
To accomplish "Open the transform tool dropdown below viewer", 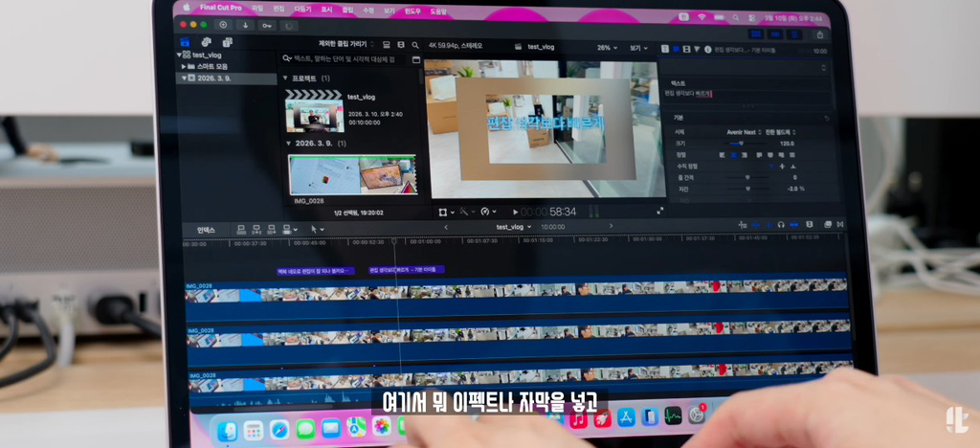I will (x=446, y=212).
